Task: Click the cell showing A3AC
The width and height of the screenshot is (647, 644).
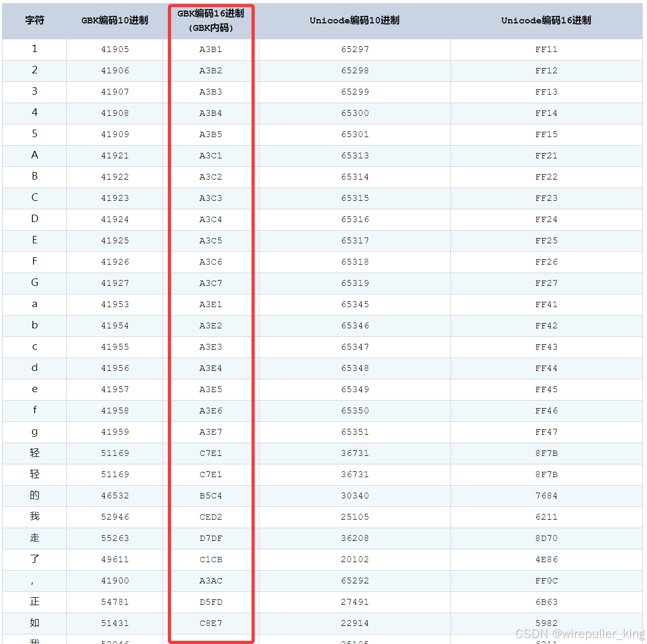Action: pos(211,581)
